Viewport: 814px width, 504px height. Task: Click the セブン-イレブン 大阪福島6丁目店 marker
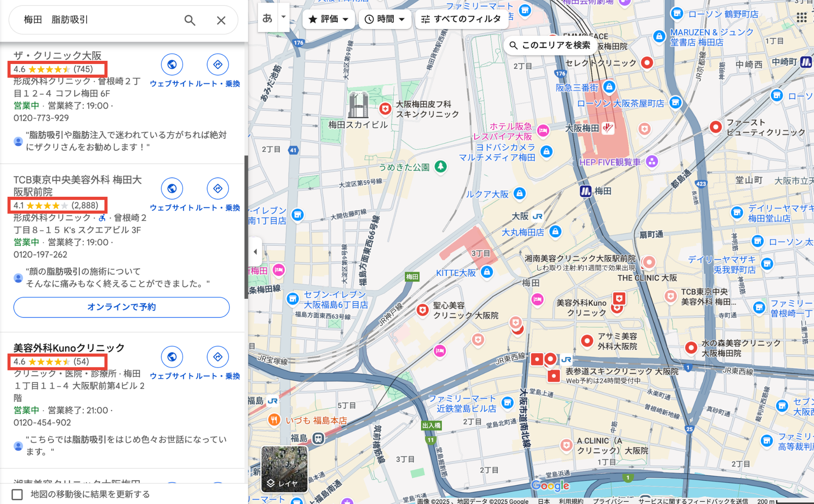click(293, 299)
